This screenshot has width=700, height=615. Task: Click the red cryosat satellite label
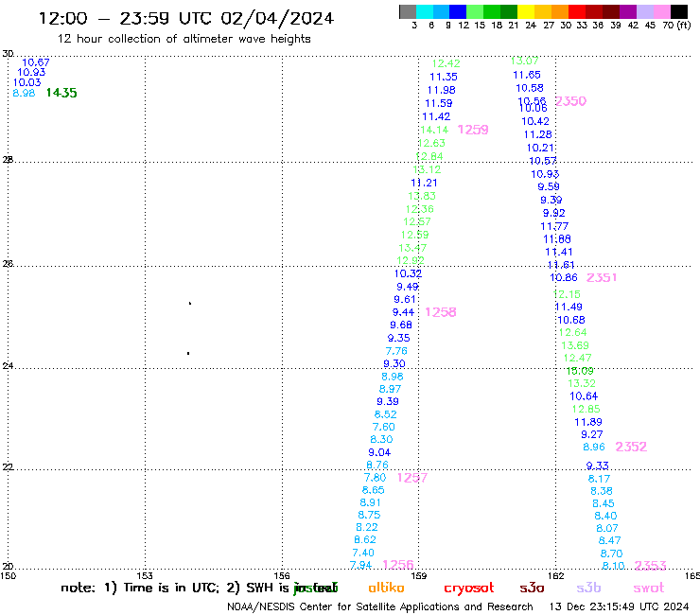(x=469, y=589)
